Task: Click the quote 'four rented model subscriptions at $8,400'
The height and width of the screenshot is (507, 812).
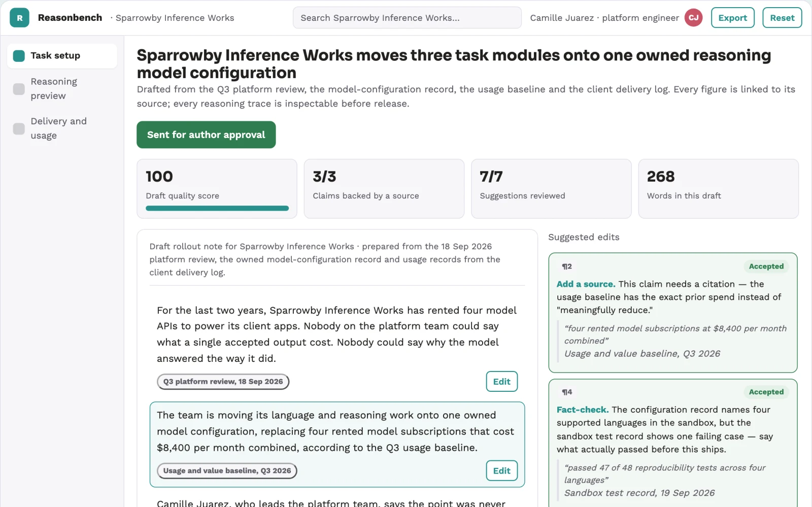Action: click(x=675, y=334)
